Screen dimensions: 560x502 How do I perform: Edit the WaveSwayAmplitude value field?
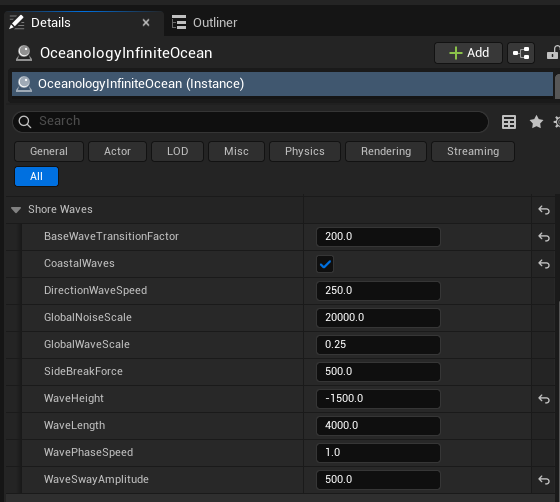(x=378, y=480)
